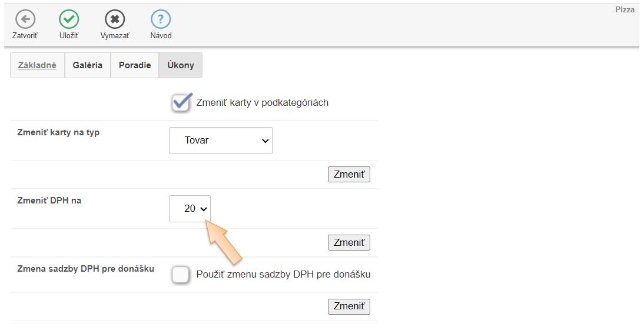Expand the Tovar card type dropdown

(x=221, y=141)
